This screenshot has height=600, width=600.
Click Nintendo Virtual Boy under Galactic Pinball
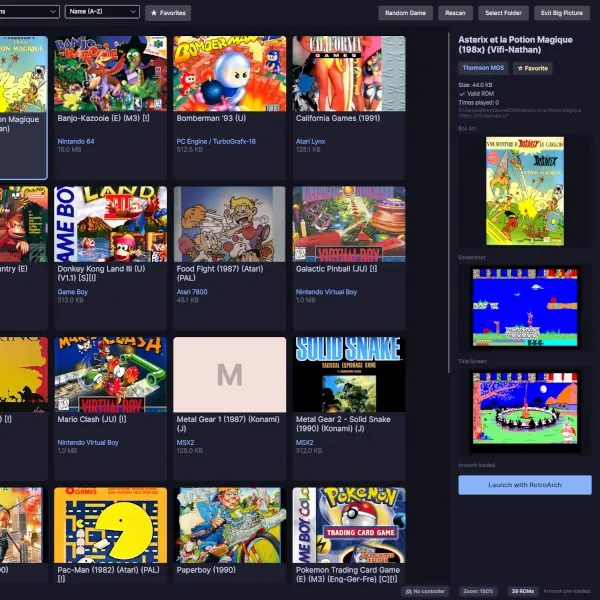point(326,292)
